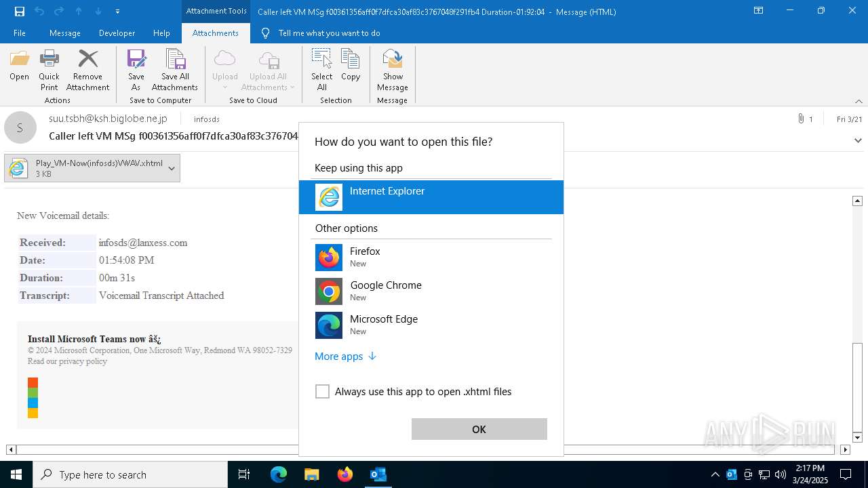
Task: Collapse the ribbon with the chevron
Action: [859, 101]
